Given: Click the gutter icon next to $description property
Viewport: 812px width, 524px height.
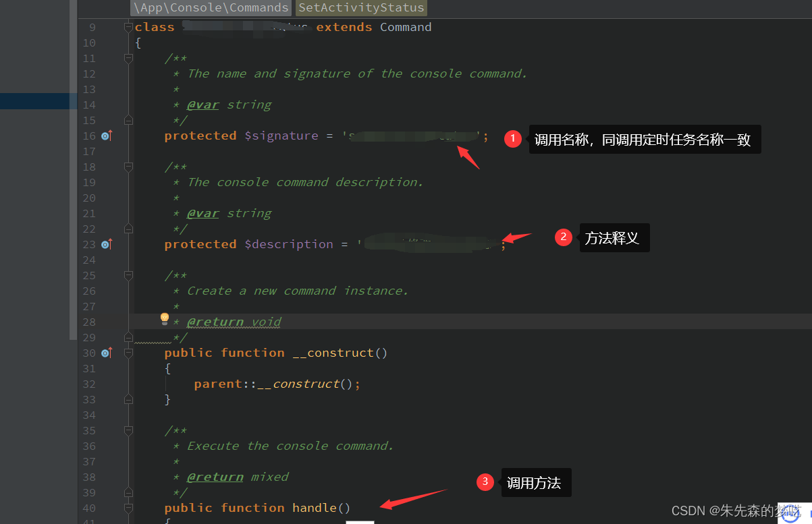Looking at the screenshot, I should click(x=106, y=244).
